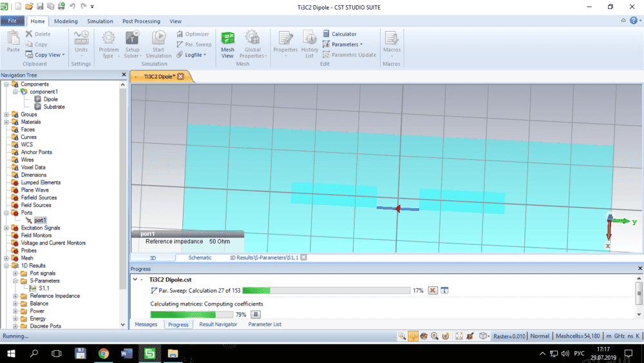
Task: Click the quick access print icon
Action: click(61, 6)
